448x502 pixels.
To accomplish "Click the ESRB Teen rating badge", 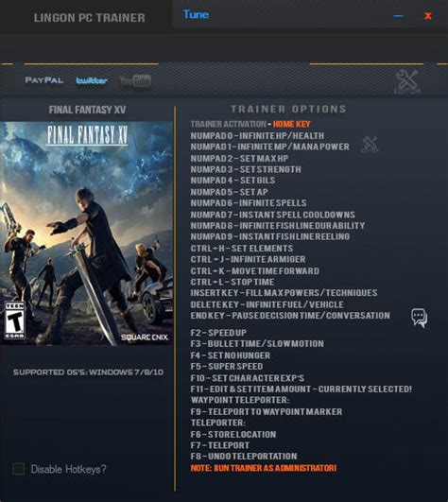I will click(x=14, y=320).
